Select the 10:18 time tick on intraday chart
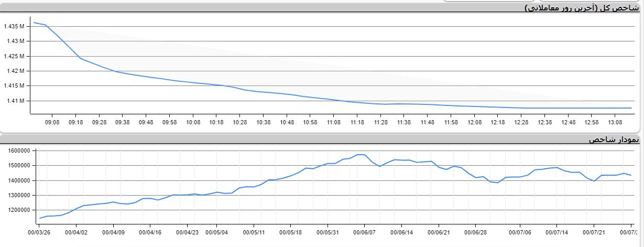 click(216, 122)
